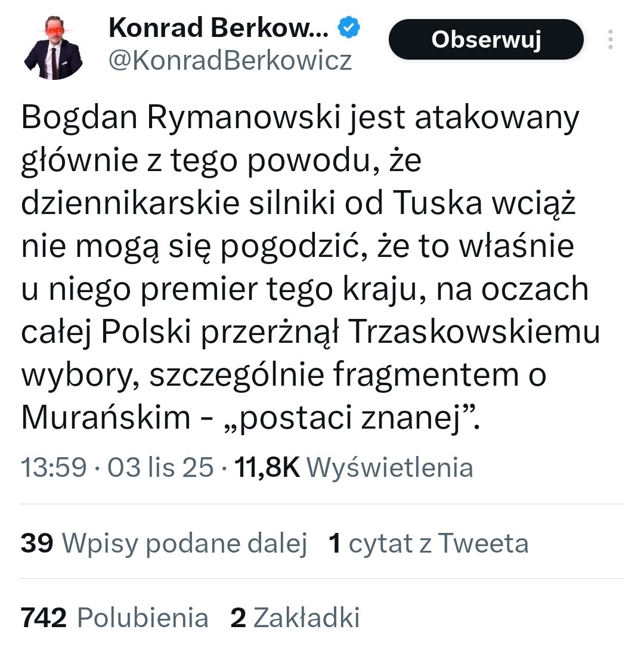Show the Wpisy podane dalej list
644x645 pixels.
pos(185,543)
